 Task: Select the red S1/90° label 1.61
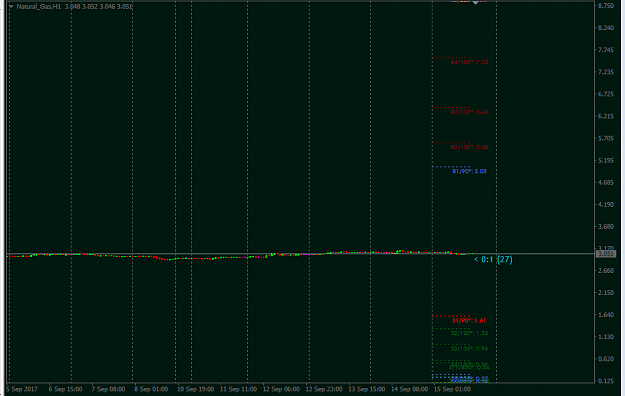(469, 321)
